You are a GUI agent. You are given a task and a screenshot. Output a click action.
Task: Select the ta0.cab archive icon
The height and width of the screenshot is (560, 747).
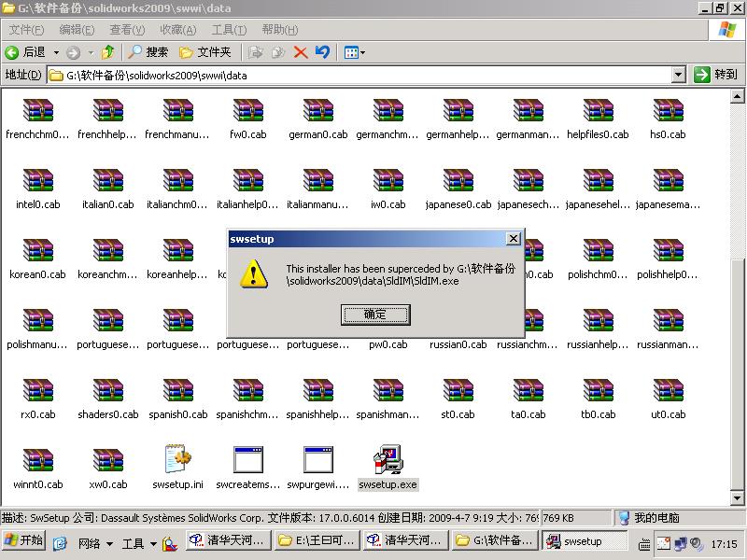pyautogui.click(x=528, y=390)
